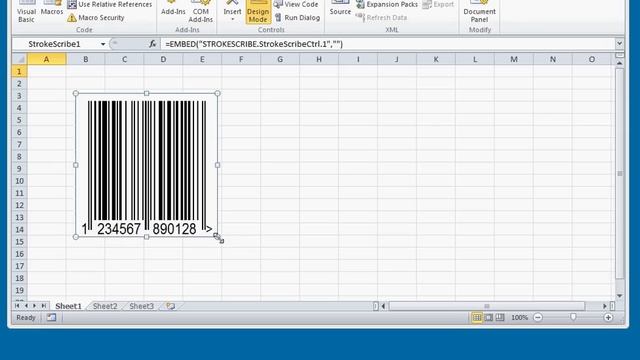Click horizontal scrollbar left arrow

click(x=383, y=306)
